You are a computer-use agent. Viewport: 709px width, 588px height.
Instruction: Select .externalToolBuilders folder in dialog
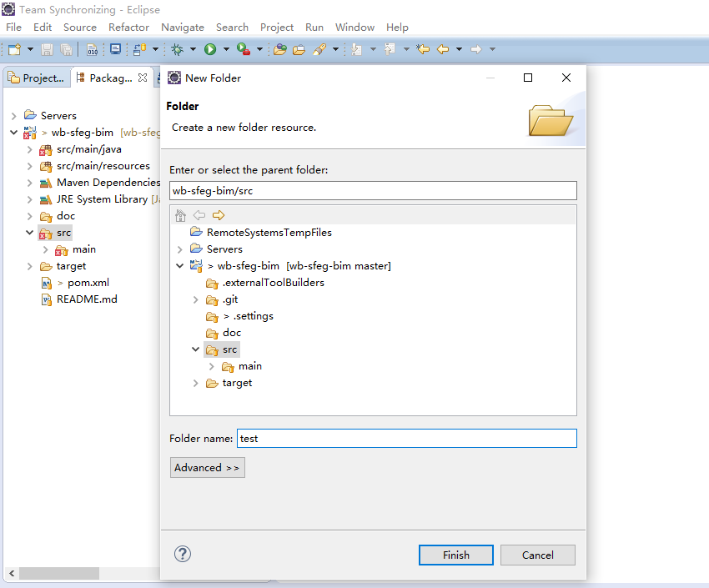pyautogui.click(x=273, y=283)
